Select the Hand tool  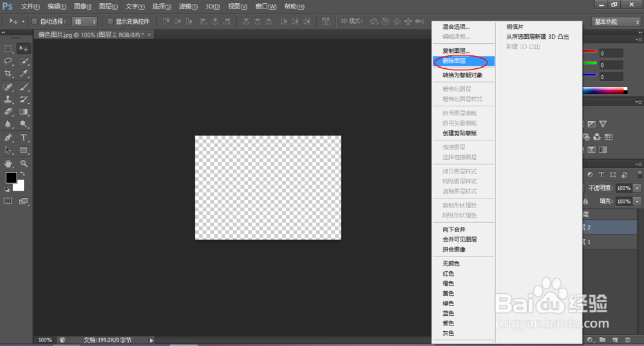coord(8,164)
